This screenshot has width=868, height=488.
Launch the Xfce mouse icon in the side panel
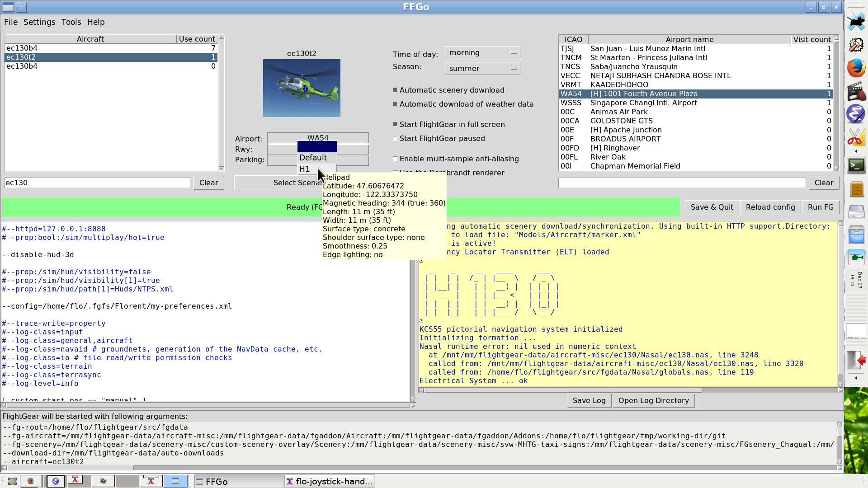click(856, 21)
